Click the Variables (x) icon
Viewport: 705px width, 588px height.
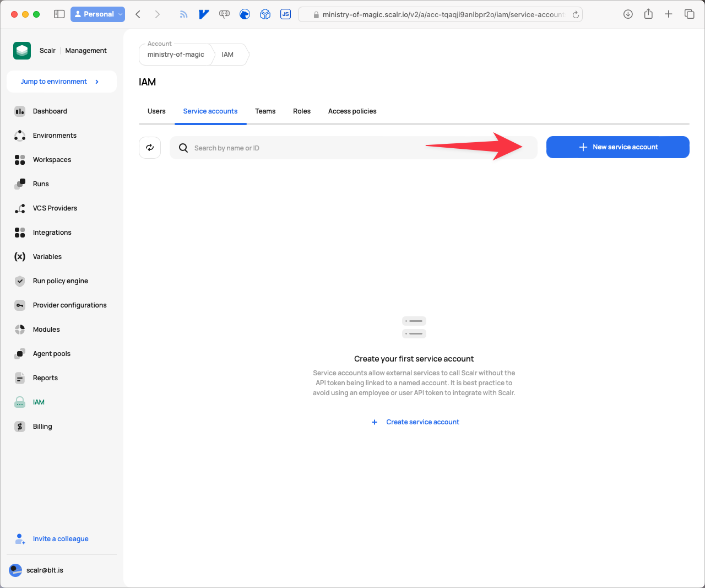click(20, 257)
